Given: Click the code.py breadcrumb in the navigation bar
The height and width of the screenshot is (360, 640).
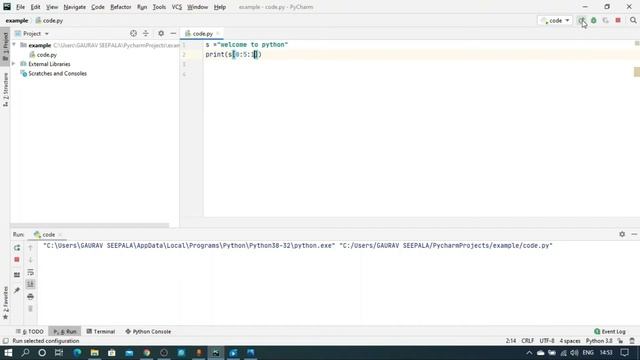Looking at the screenshot, I should [x=49, y=20].
